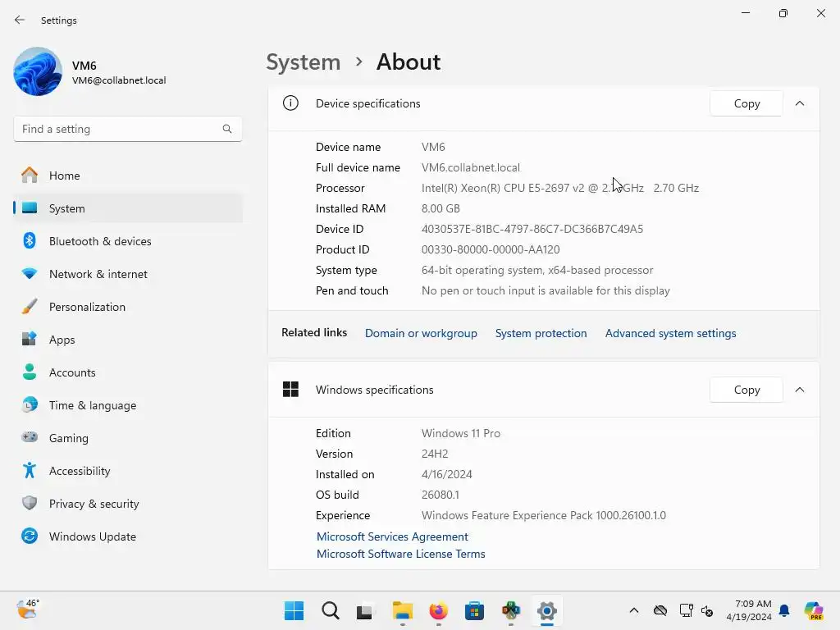The height and width of the screenshot is (630, 840).
Task: Click the Windows Update refresh icon
Action: click(30, 536)
